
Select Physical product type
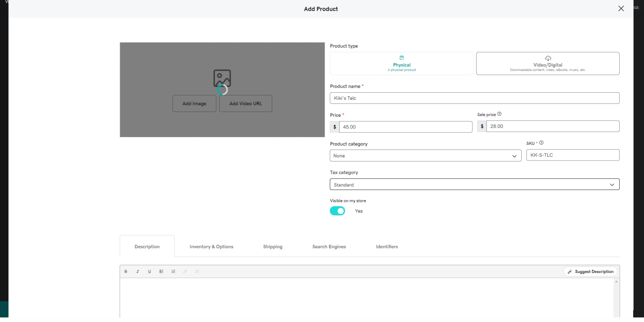[401, 64]
